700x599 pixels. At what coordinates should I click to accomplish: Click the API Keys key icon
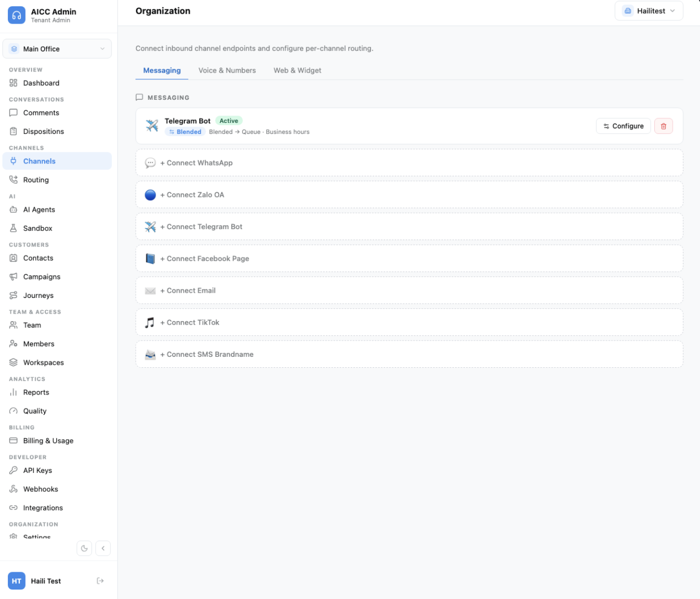pos(14,470)
